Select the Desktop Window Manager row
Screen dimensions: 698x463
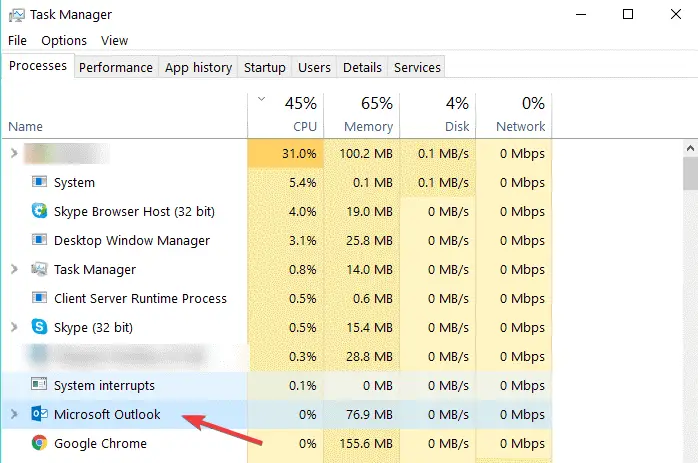pyautogui.click(x=277, y=240)
